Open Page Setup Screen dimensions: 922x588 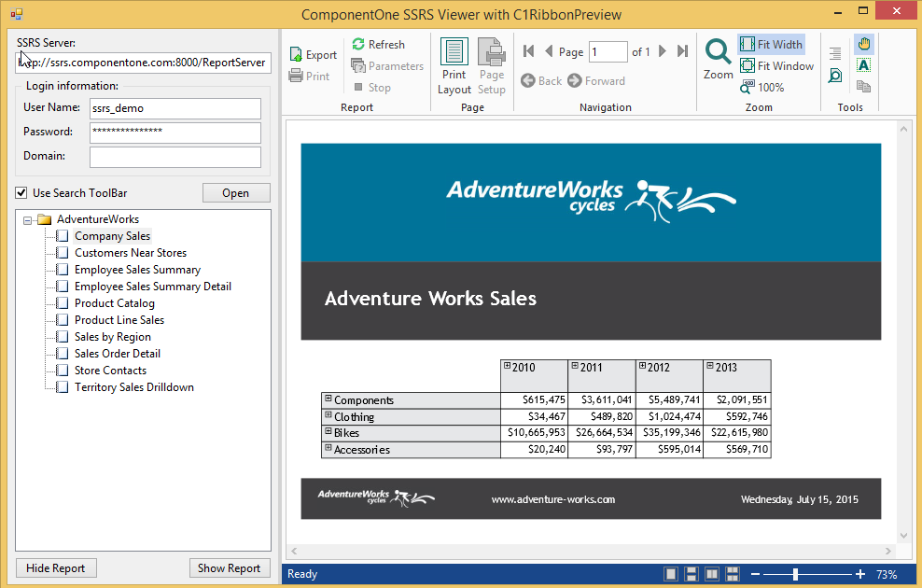492,66
